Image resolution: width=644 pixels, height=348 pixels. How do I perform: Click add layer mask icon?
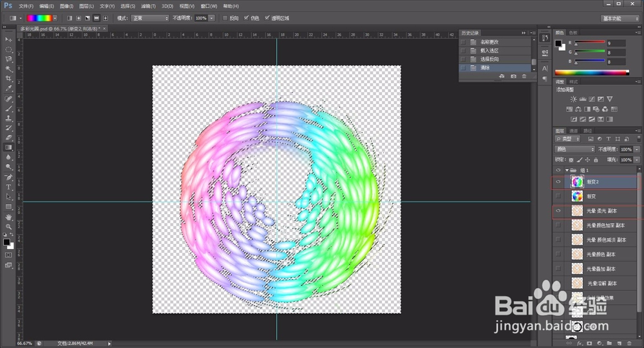(x=589, y=343)
